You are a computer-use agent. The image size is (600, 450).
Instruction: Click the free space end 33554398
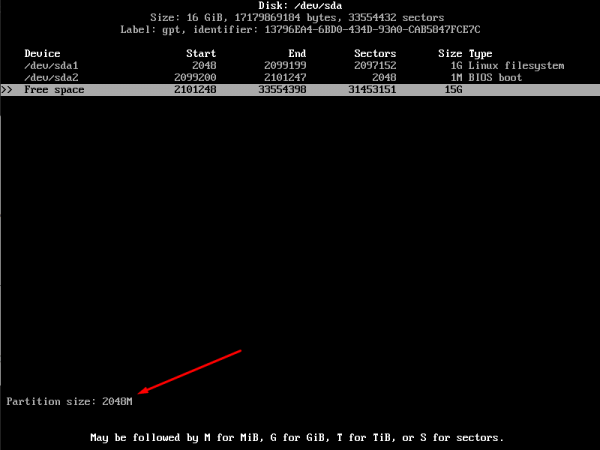(x=282, y=90)
